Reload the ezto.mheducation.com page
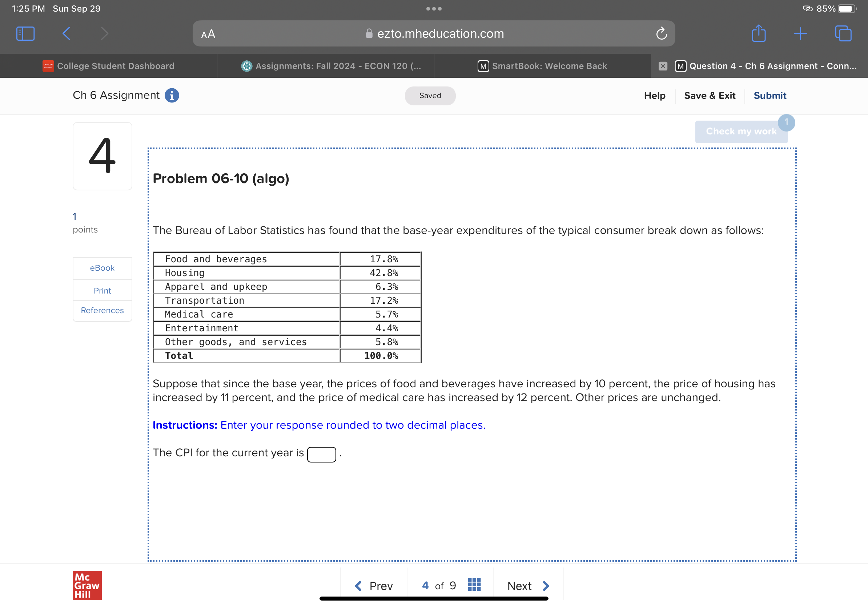The image size is (868, 606). pos(661,33)
